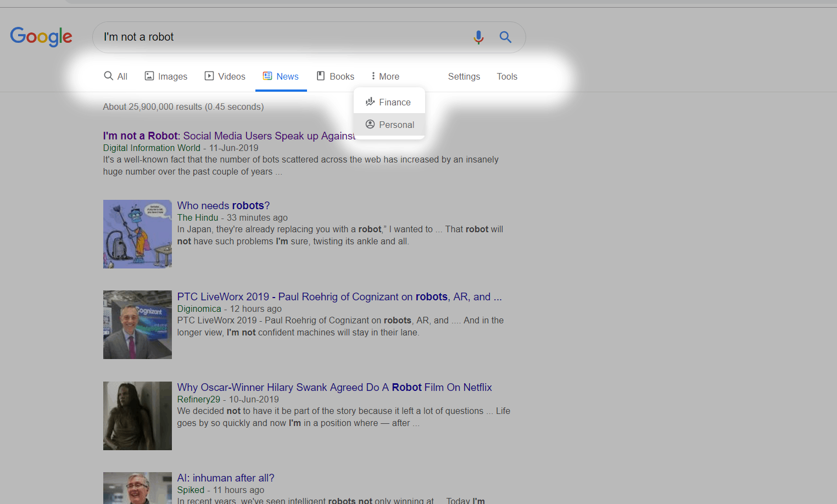Switch to the All results tab
The width and height of the screenshot is (837, 504).
[x=115, y=76]
